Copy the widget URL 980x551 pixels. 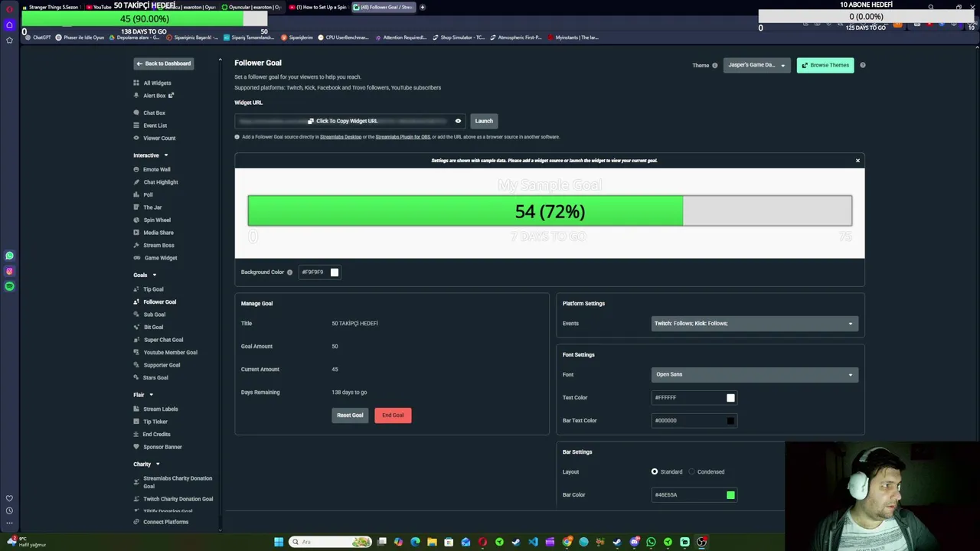(x=343, y=121)
